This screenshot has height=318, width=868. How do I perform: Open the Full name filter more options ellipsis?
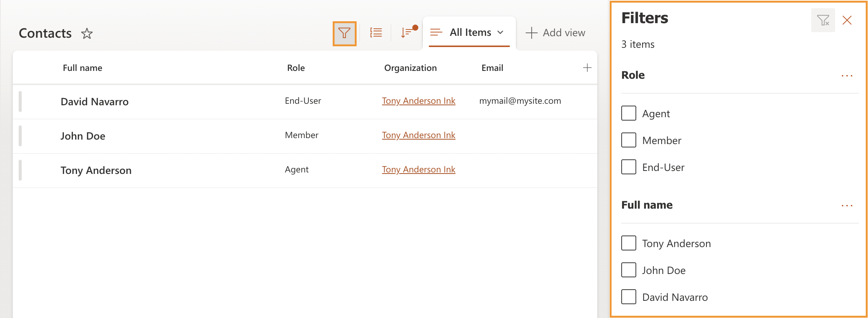coord(847,206)
